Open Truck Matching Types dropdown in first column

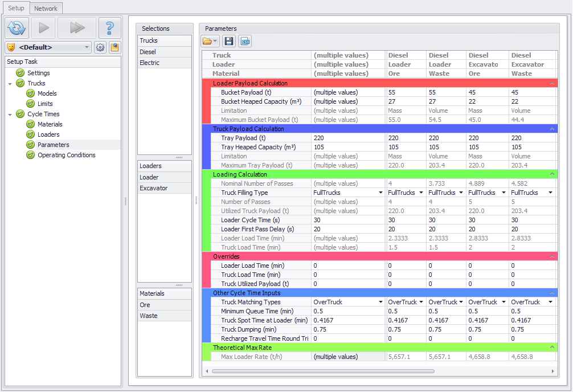pos(380,302)
